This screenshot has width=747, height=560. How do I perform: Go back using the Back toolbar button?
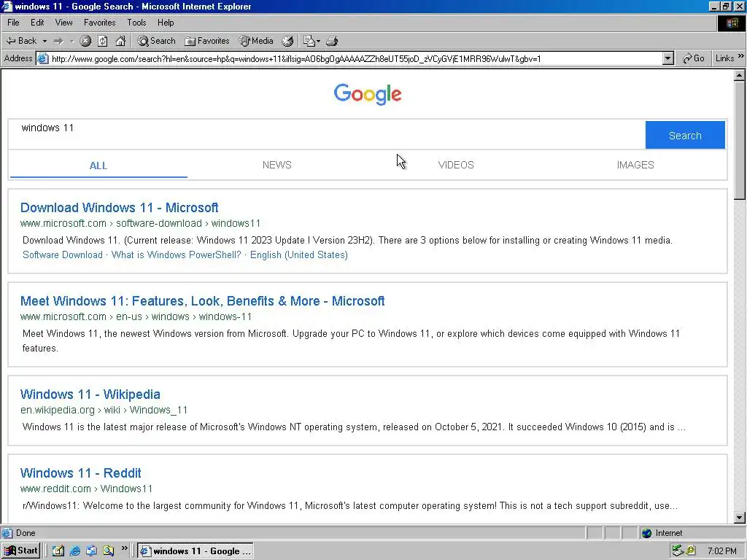21,41
